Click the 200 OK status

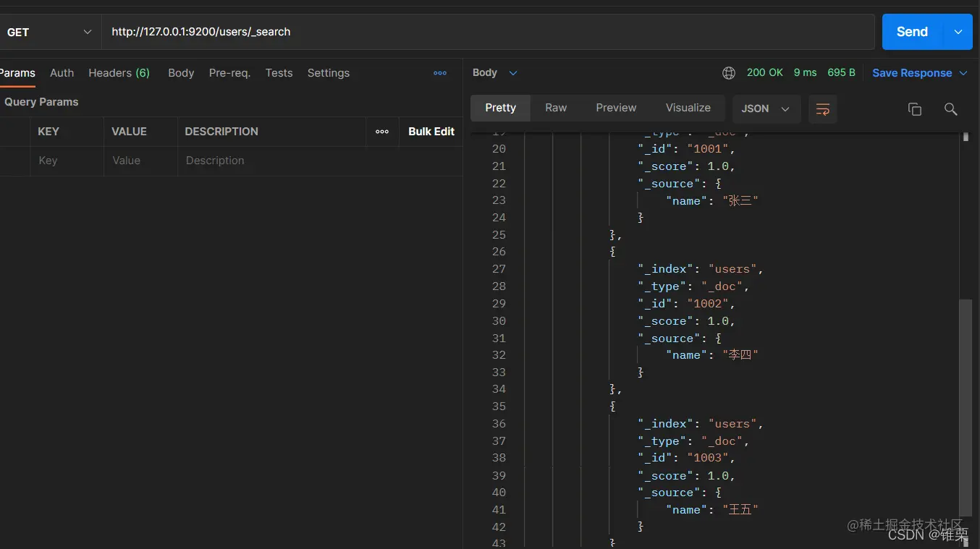point(765,73)
